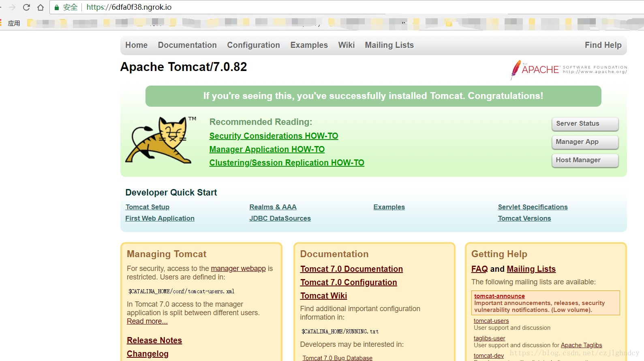Screen dimensions: 644x361
Task: Click the Read more... link
Action: [147, 321]
